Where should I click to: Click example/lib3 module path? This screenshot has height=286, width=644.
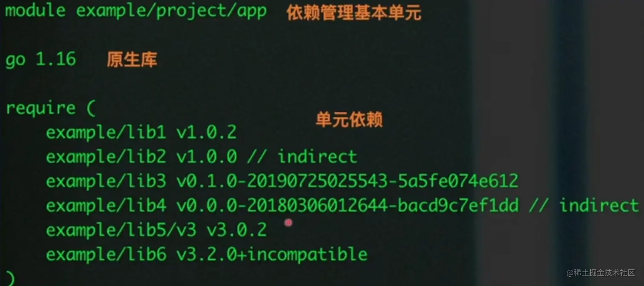(106, 181)
